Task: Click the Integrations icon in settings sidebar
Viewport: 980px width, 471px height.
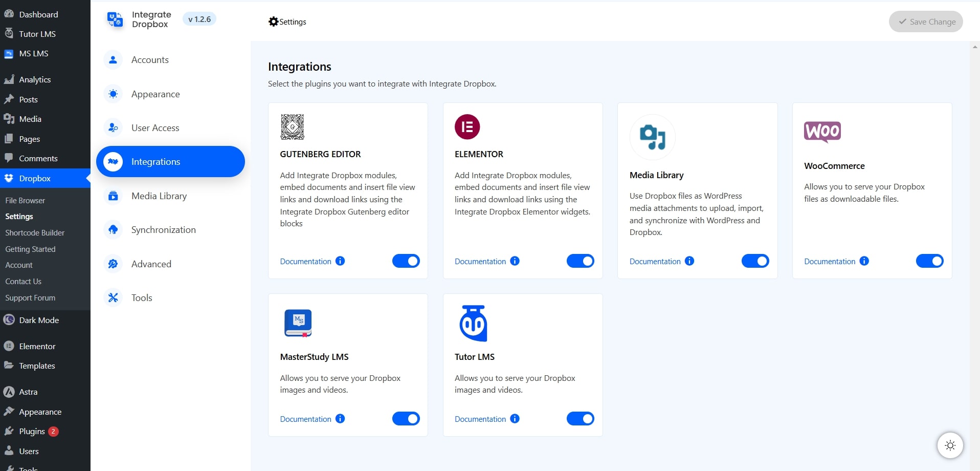Action: [x=113, y=162]
